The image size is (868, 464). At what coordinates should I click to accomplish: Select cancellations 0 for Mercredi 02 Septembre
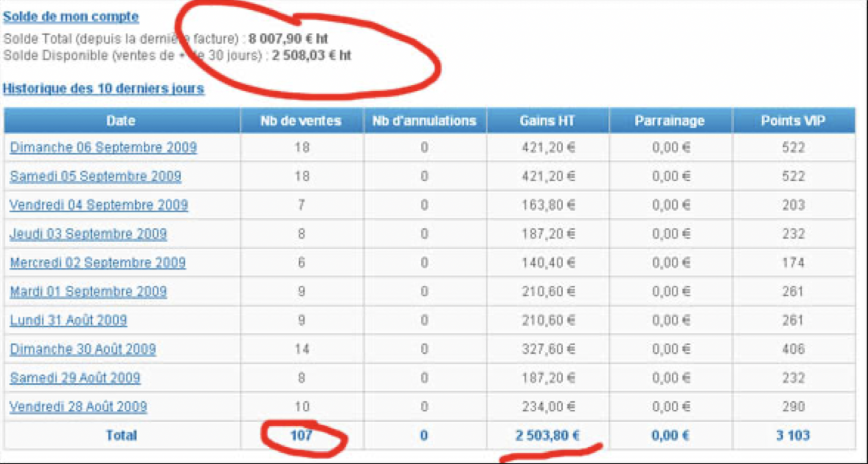[424, 263]
